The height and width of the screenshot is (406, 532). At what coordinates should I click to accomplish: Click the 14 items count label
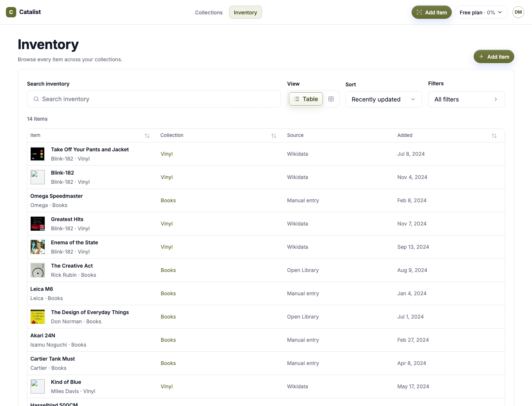[37, 119]
